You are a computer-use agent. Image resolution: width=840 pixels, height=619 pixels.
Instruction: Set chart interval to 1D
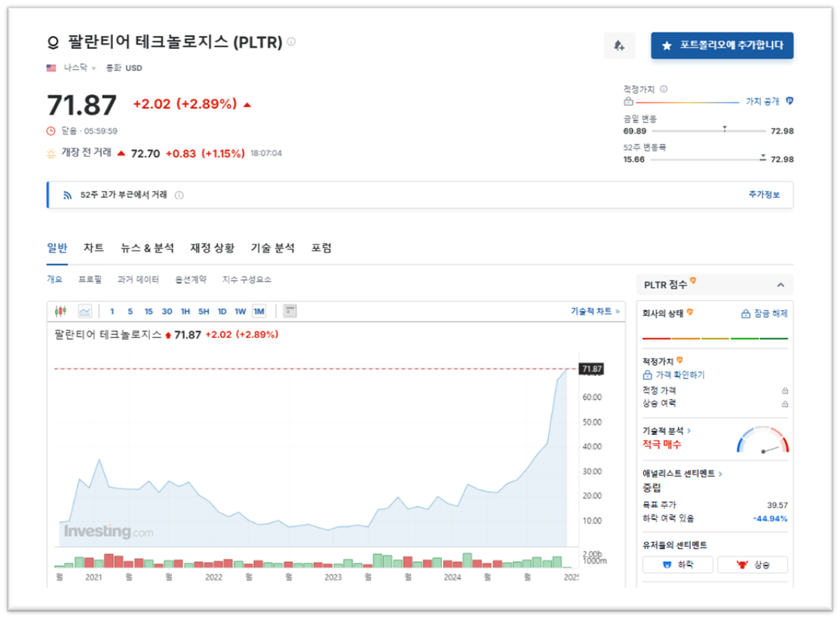(x=222, y=311)
